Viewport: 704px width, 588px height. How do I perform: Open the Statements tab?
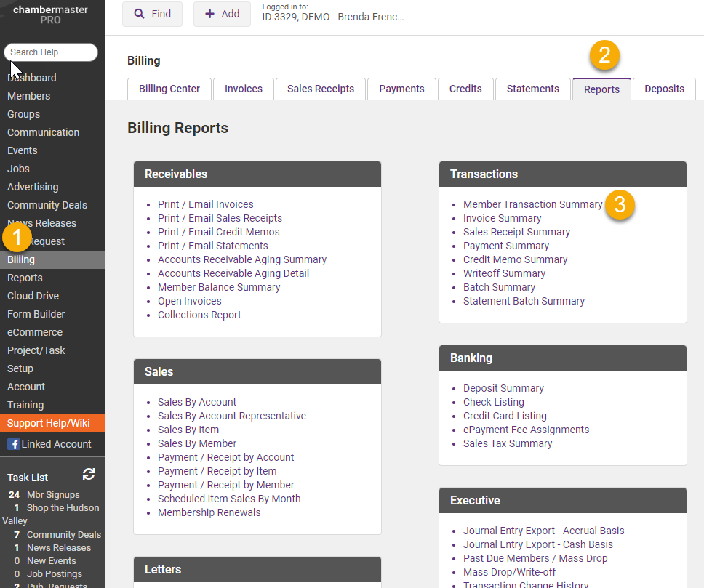[x=532, y=88]
